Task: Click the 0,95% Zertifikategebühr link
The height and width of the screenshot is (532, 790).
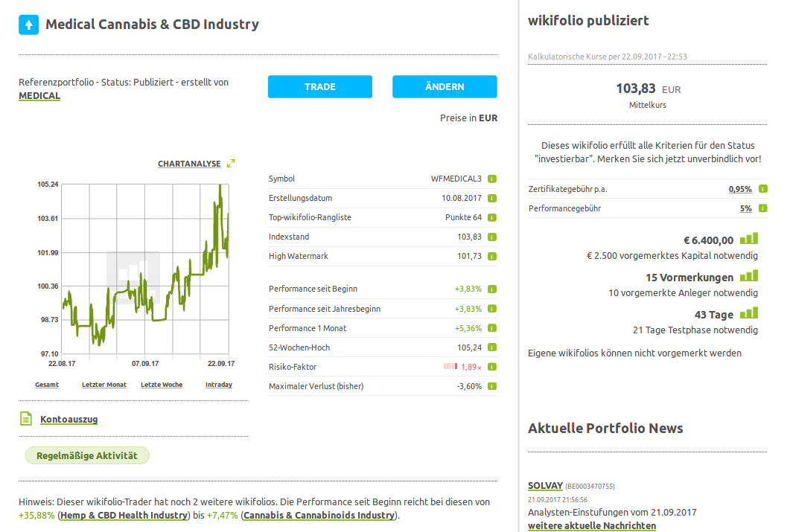Action: pyautogui.click(x=740, y=189)
